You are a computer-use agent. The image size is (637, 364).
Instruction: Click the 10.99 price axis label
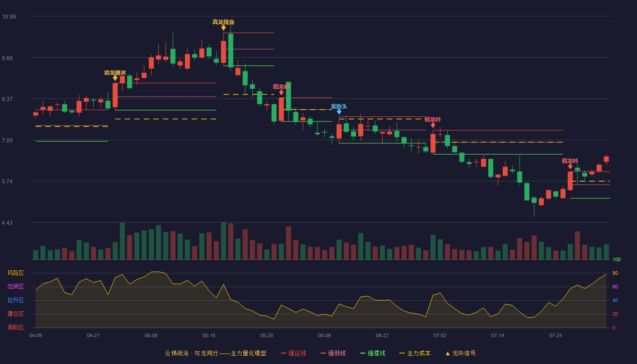[x=9, y=17]
